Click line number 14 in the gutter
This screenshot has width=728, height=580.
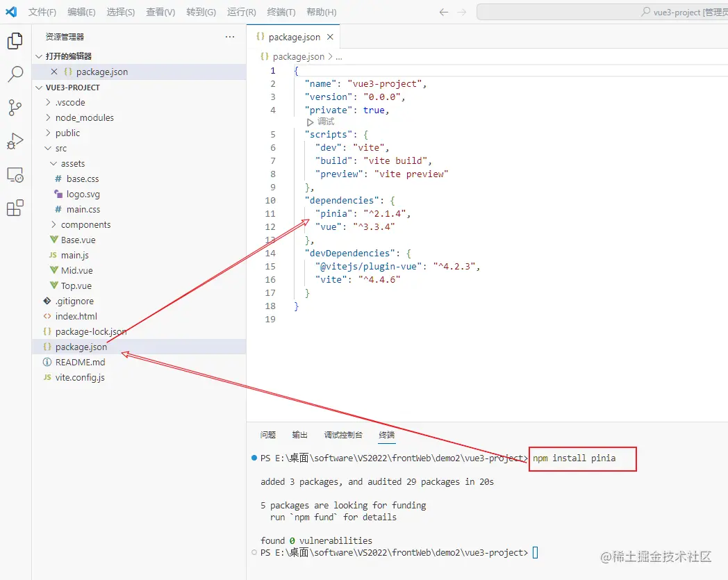[x=270, y=253]
